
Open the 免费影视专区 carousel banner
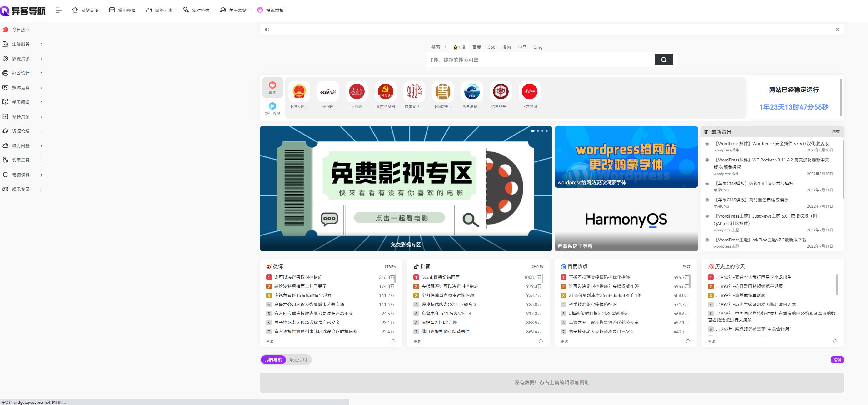click(x=406, y=189)
